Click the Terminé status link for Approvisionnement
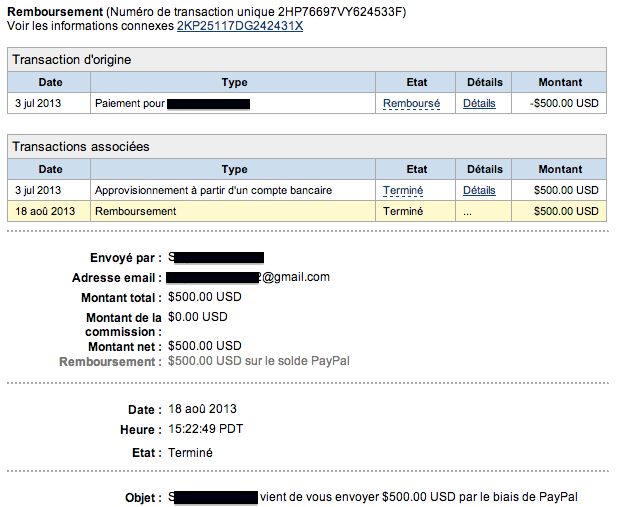The height and width of the screenshot is (507, 641). 403,191
